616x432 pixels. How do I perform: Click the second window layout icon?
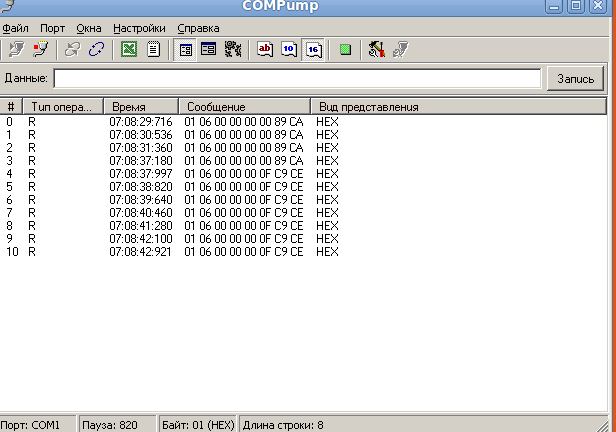(209, 49)
